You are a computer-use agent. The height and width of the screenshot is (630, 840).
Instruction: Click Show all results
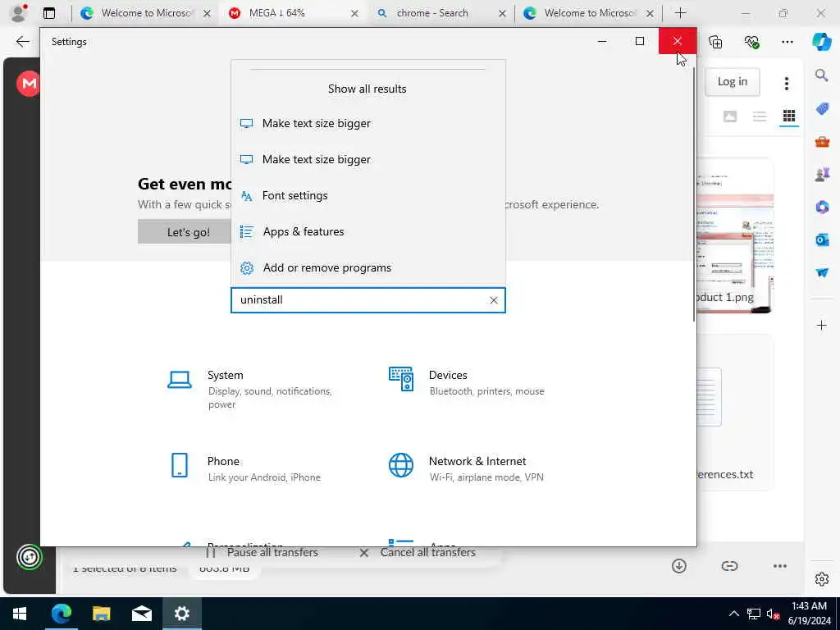click(x=367, y=89)
